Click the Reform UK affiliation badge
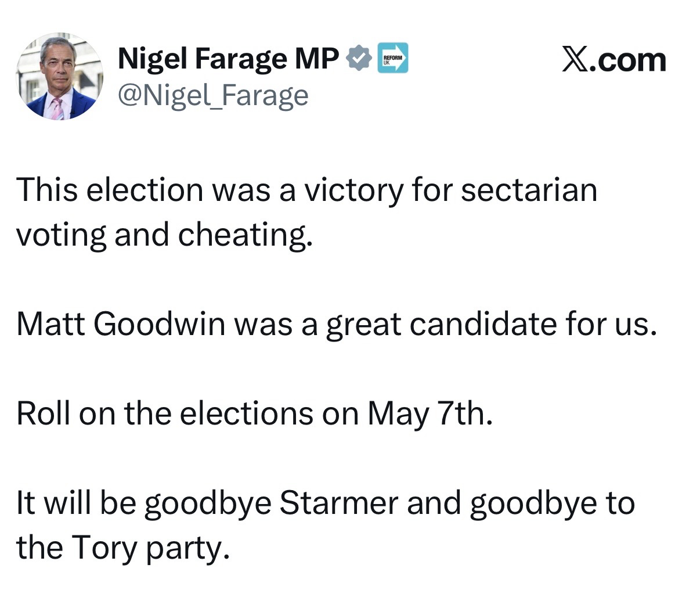Screen dimensions: 700x608 tap(393, 58)
